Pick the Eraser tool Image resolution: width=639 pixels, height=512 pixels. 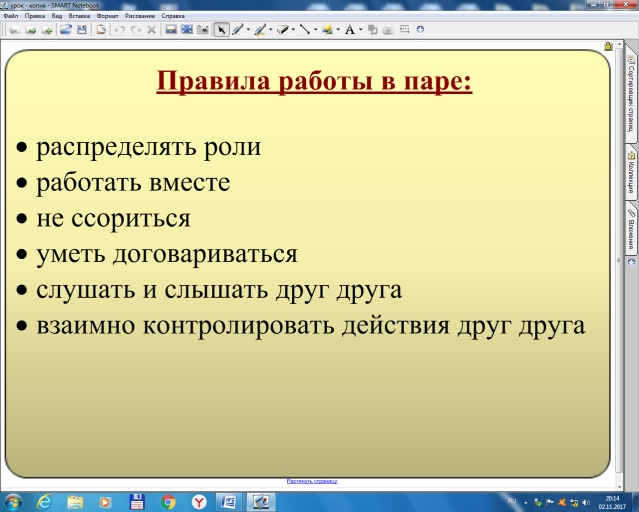point(282,30)
